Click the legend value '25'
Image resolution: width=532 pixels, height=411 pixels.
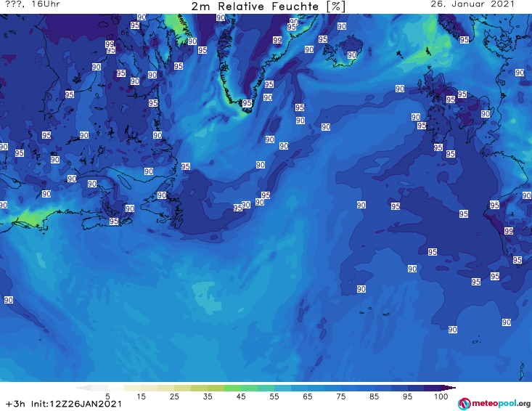click(x=174, y=396)
